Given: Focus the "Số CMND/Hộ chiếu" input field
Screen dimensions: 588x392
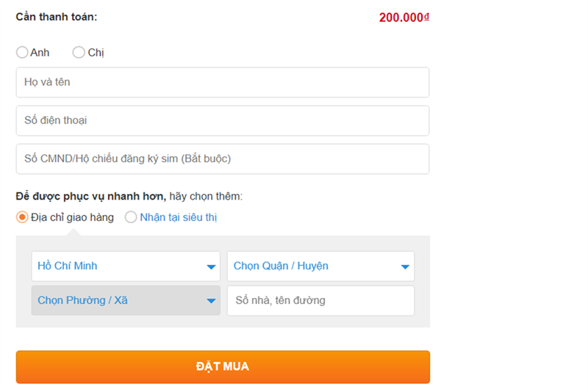Looking at the screenshot, I should (x=222, y=159).
